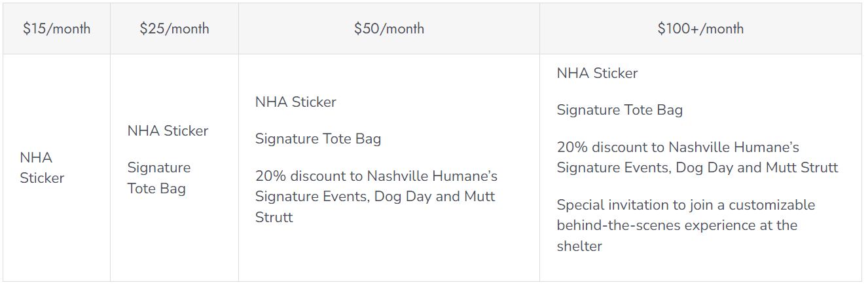The height and width of the screenshot is (285, 868).
Task: Click the lone word "Strutt" under $50/month
Action: click(x=274, y=218)
